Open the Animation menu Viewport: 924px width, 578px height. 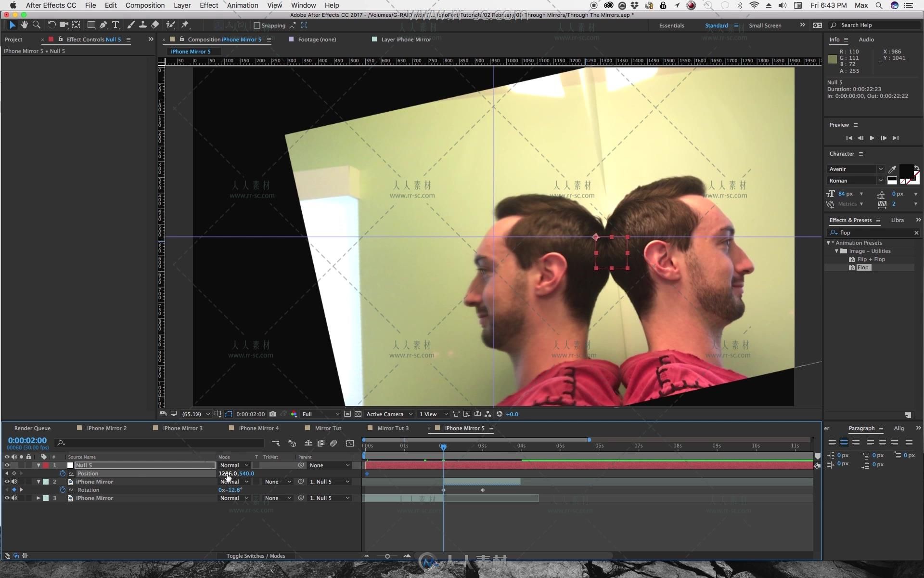tap(243, 5)
